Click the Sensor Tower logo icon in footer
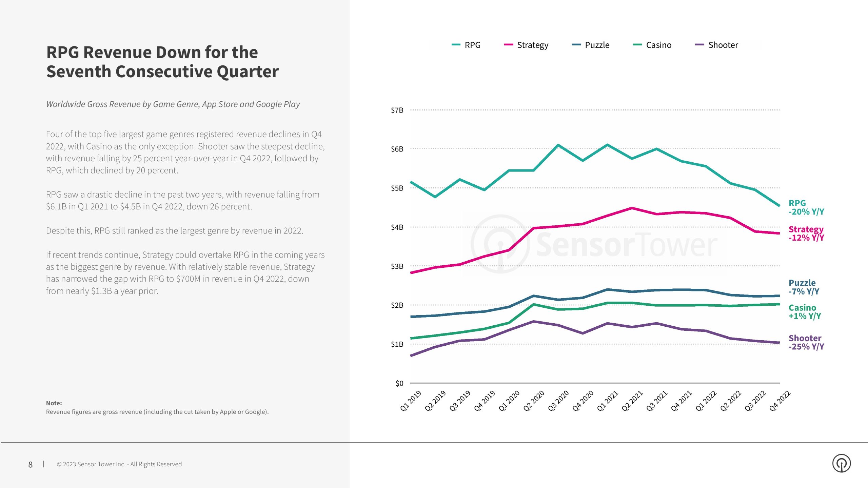 click(841, 463)
